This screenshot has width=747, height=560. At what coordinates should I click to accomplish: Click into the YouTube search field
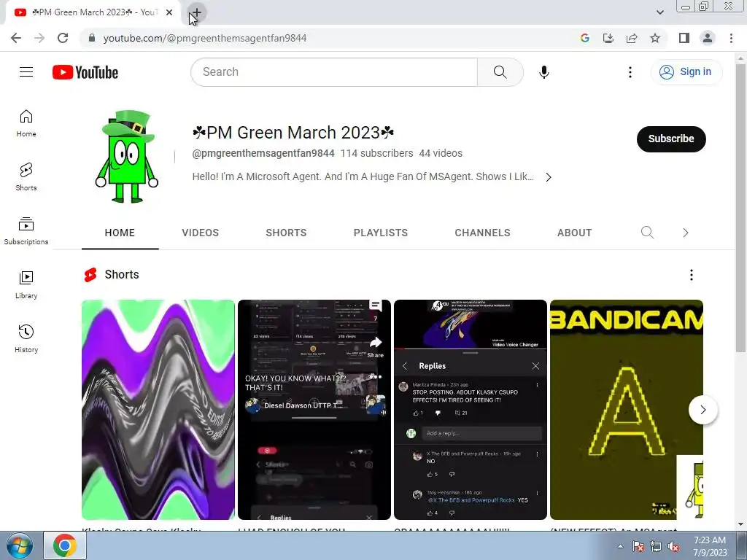coord(334,72)
